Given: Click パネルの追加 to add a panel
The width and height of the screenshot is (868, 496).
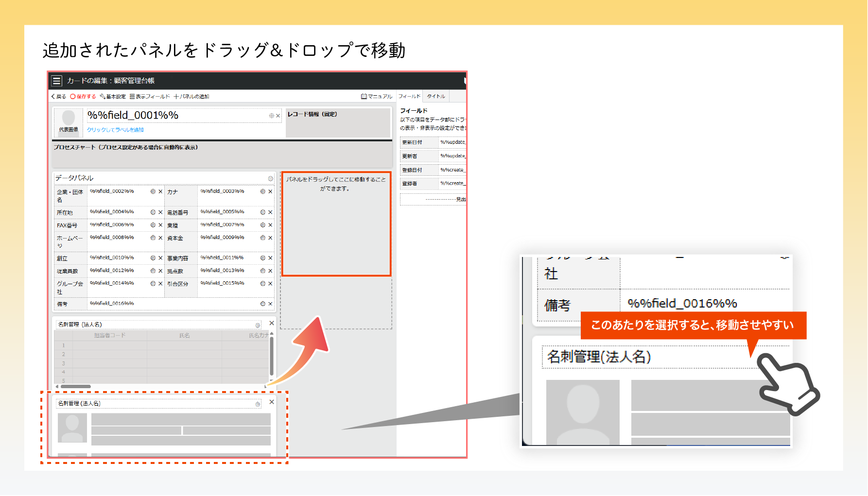Looking at the screenshot, I should click(x=191, y=97).
